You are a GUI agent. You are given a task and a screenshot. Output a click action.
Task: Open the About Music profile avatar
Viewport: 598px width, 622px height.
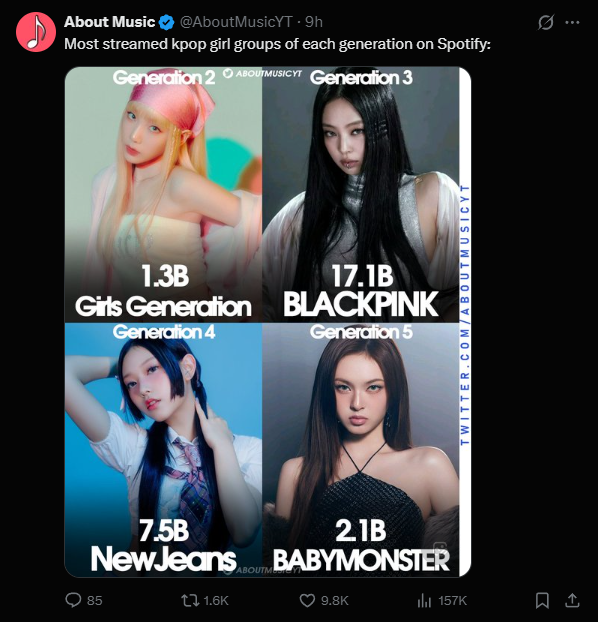[x=36, y=32]
